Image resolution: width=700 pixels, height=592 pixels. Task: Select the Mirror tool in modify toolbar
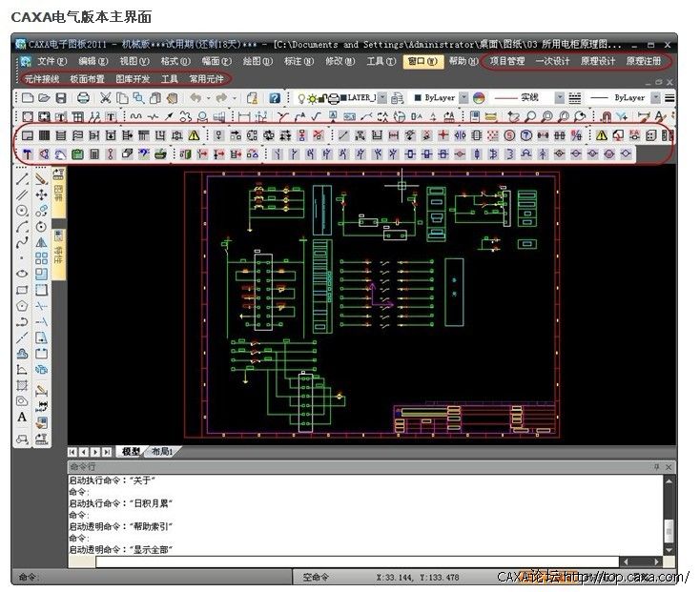[x=41, y=243]
